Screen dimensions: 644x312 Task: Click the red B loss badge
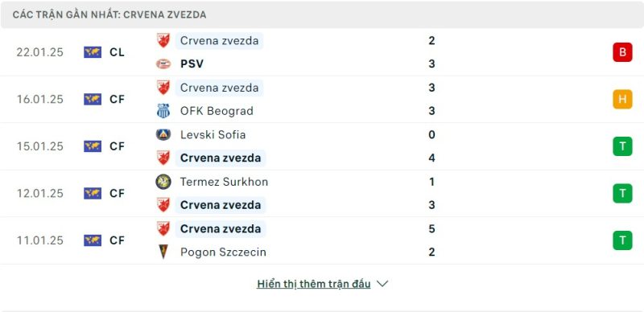[622, 52]
